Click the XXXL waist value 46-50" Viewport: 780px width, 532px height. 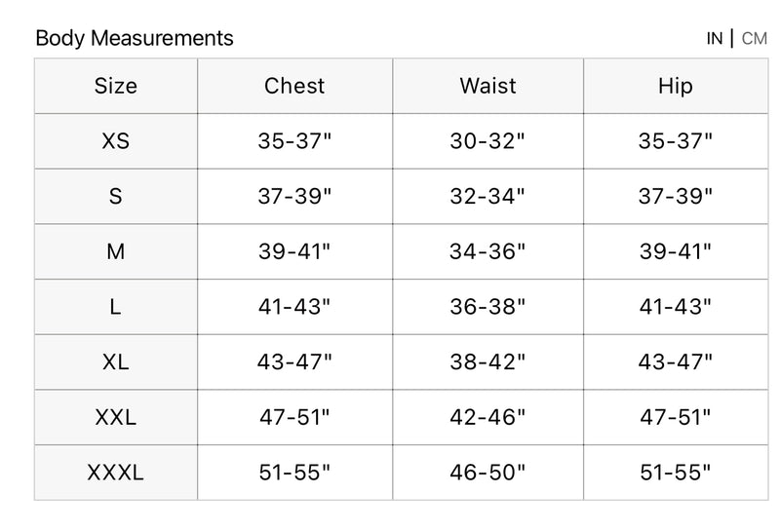(487, 474)
